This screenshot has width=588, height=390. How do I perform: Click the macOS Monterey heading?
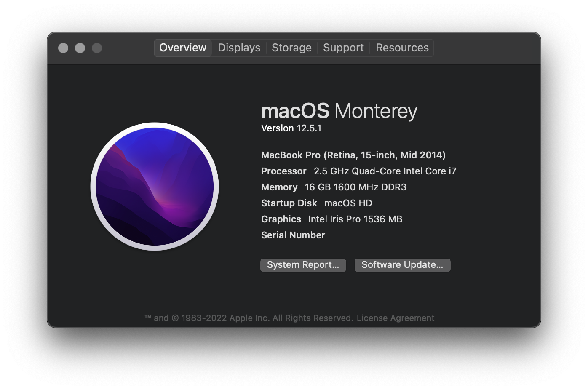339,111
